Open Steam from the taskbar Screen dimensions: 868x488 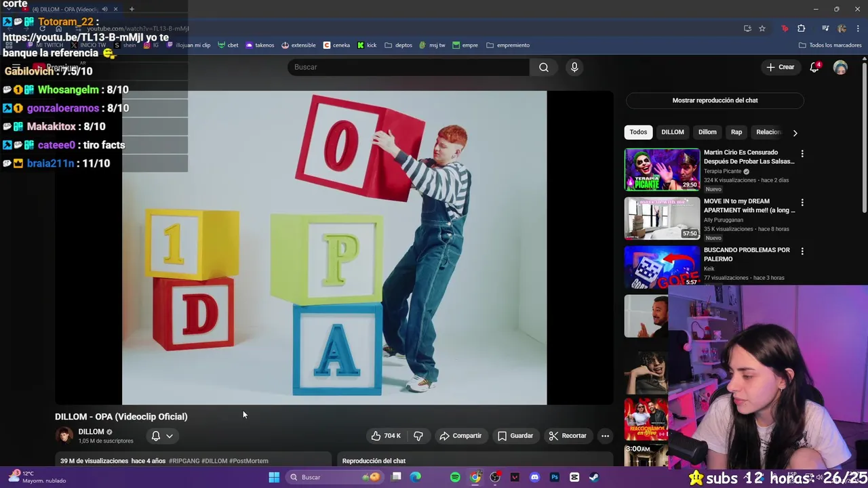[x=594, y=477]
